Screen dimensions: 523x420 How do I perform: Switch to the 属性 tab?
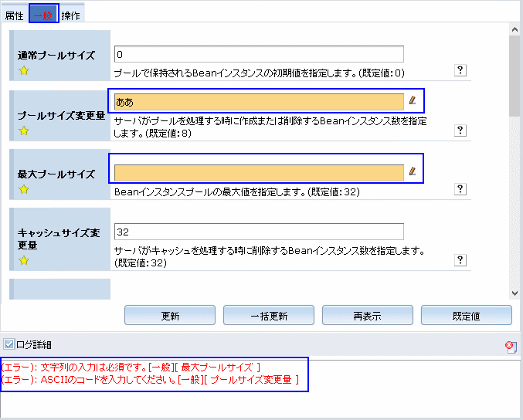point(15,15)
